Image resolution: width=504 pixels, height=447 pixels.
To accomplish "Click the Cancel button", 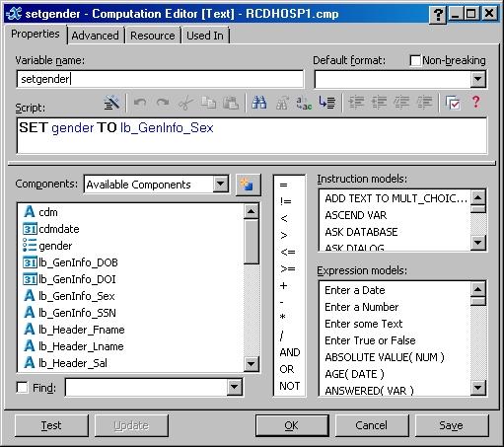I will pyautogui.click(x=372, y=425).
